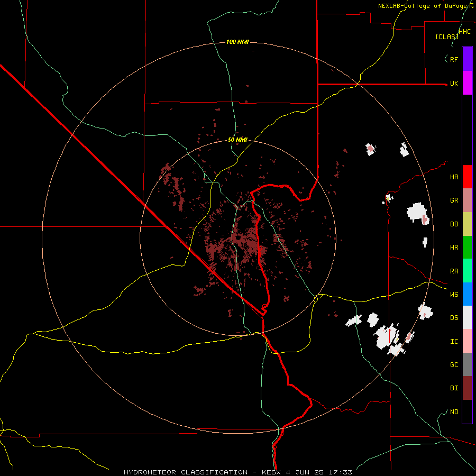
Task: Select the gray GC legend swatch
Action: pyautogui.click(x=467, y=364)
